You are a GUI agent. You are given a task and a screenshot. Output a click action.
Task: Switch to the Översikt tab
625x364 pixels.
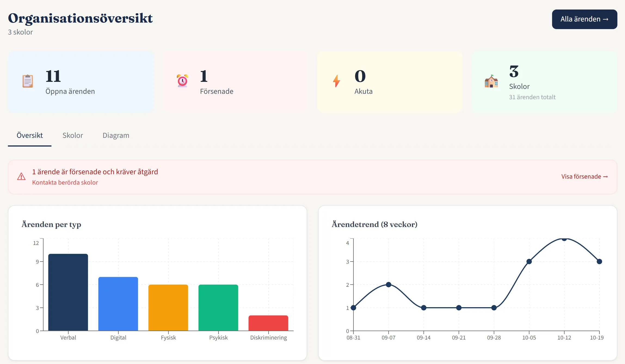click(30, 135)
